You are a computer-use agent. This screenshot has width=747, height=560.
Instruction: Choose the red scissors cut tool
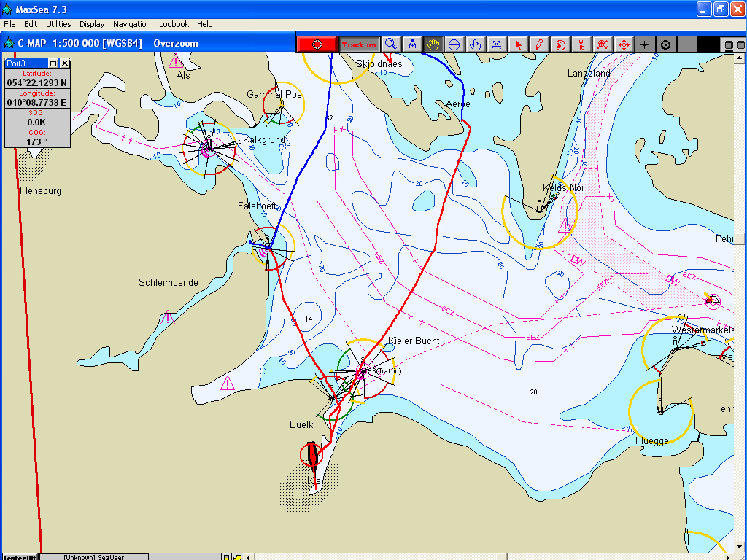pyautogui.click(x=581, y=44)
